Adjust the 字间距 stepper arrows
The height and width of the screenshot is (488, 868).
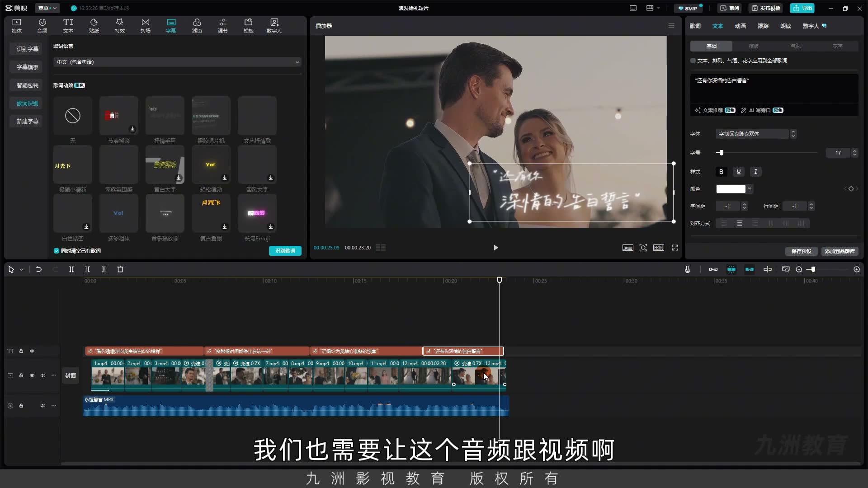[x=745, y=206]
